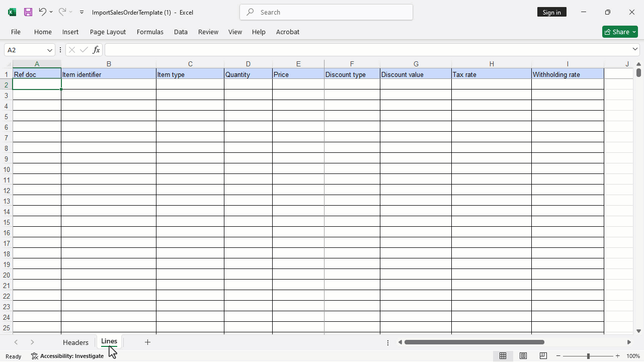Switch to Normal view icon

[x=503, y=356]
